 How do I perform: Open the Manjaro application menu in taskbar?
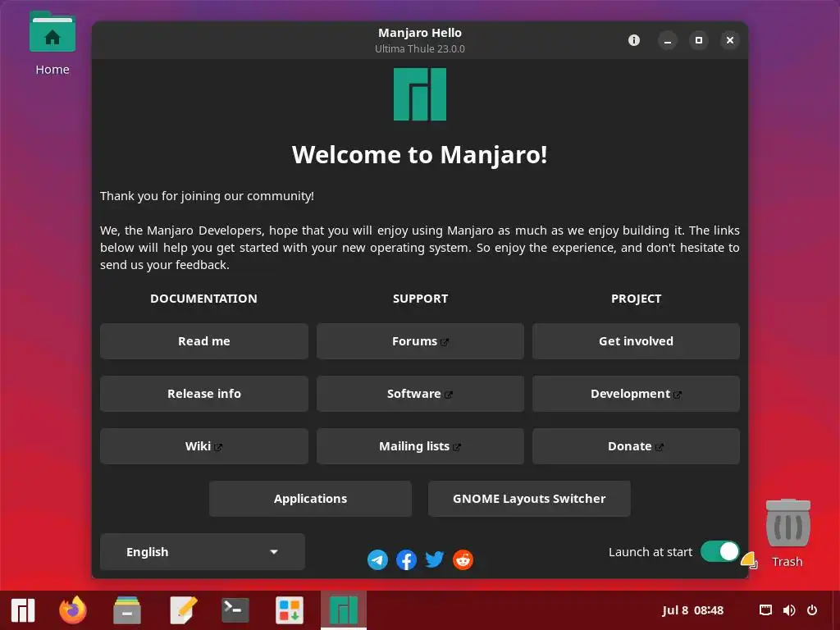tap(23, 610)
